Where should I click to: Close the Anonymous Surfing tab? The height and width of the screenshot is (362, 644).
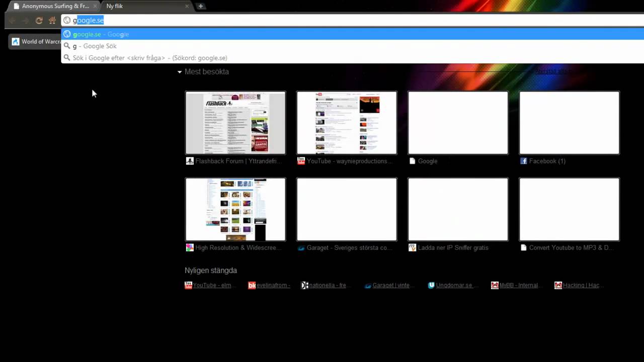[95, 6]
